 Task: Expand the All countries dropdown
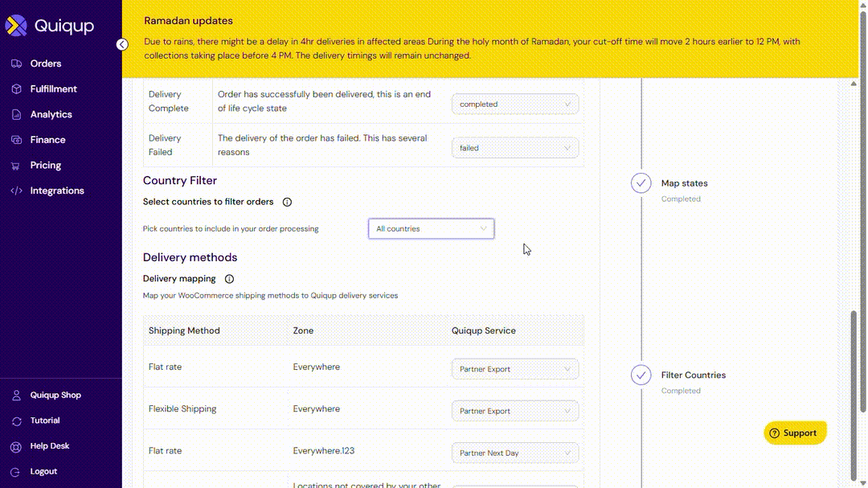[432, 229]
